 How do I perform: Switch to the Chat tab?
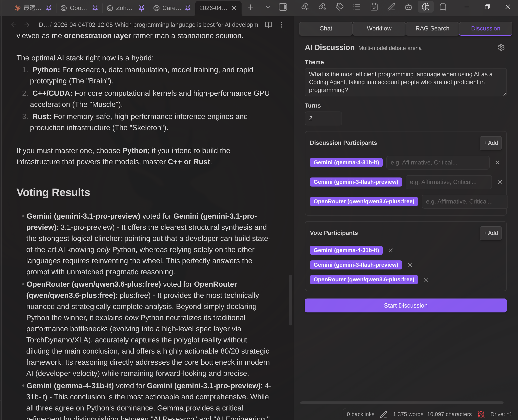tap(325, 29)
